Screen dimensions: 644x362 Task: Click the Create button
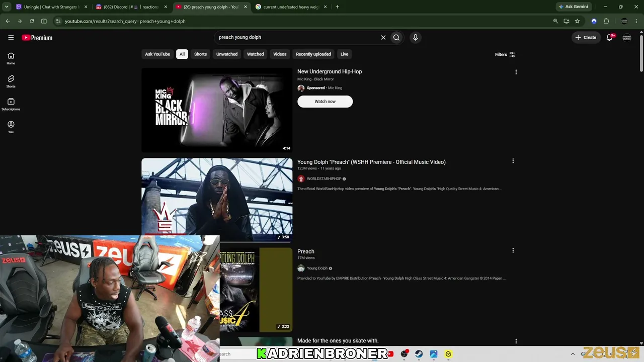586,37
